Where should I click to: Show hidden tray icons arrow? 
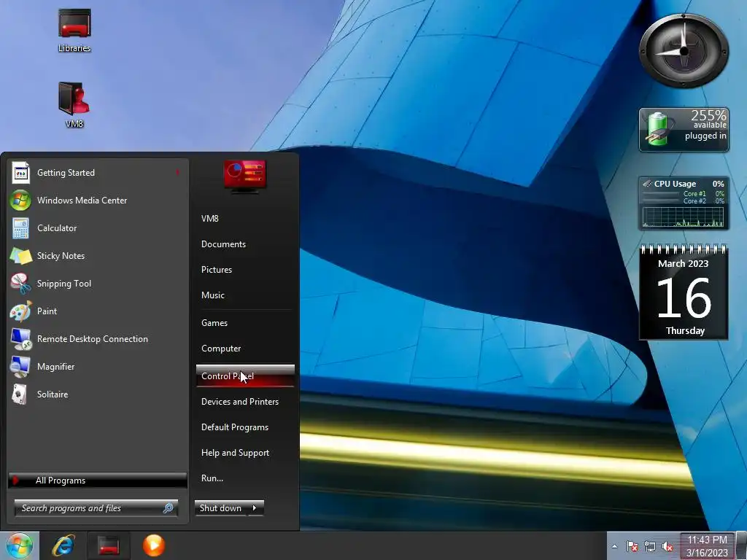[x=614, y=547]
